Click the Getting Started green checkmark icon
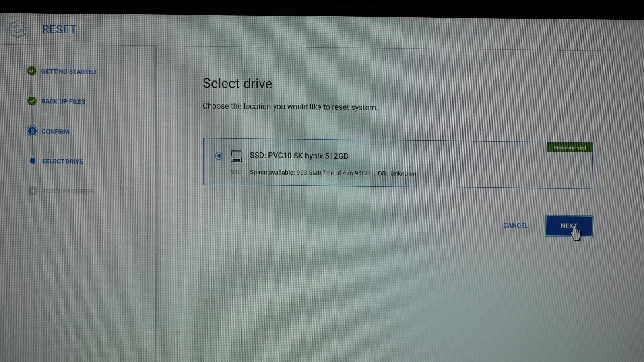Viewport: 644px width, 362px height. 32,71
